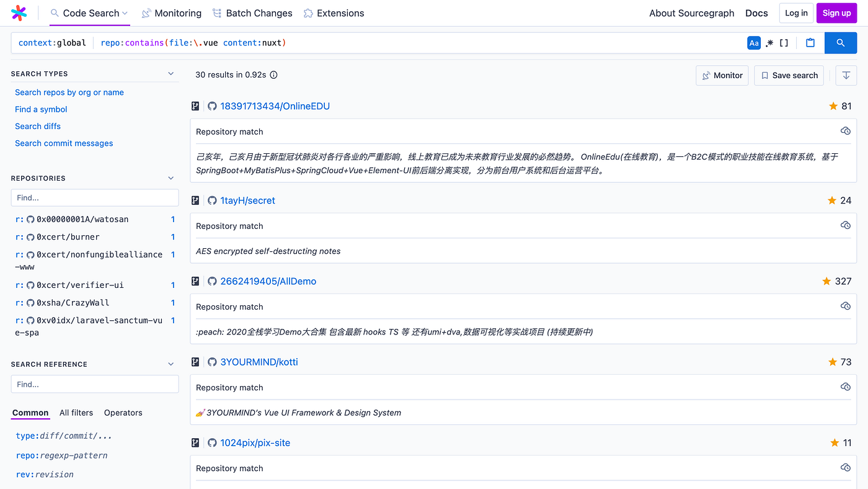Open the 2662419405/AllDemo repository link

tap(268, 280)
